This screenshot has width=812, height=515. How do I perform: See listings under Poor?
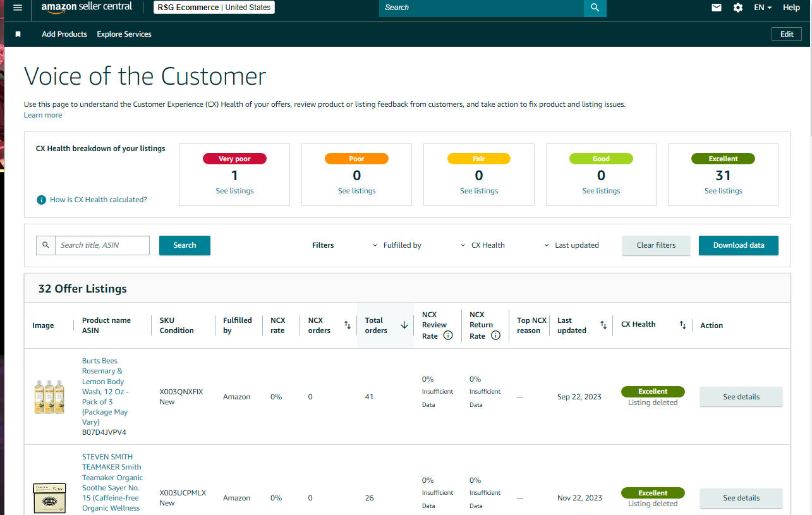click(357, 191)
